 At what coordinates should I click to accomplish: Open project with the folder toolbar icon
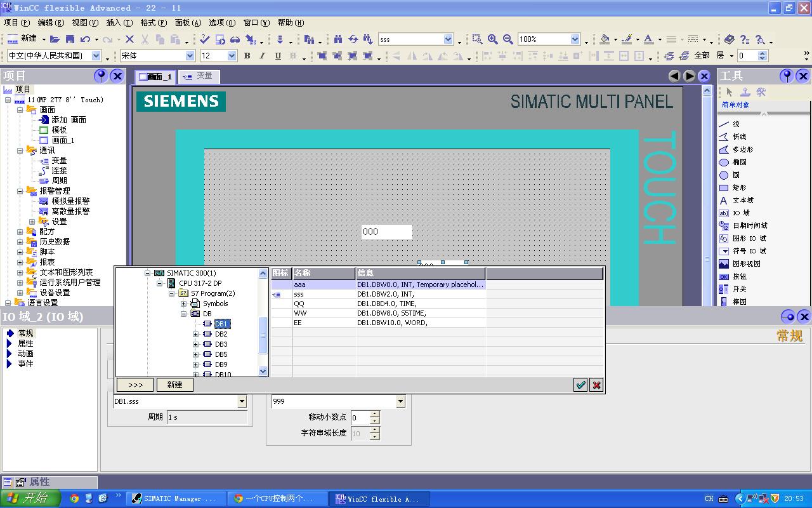(56, 39)
